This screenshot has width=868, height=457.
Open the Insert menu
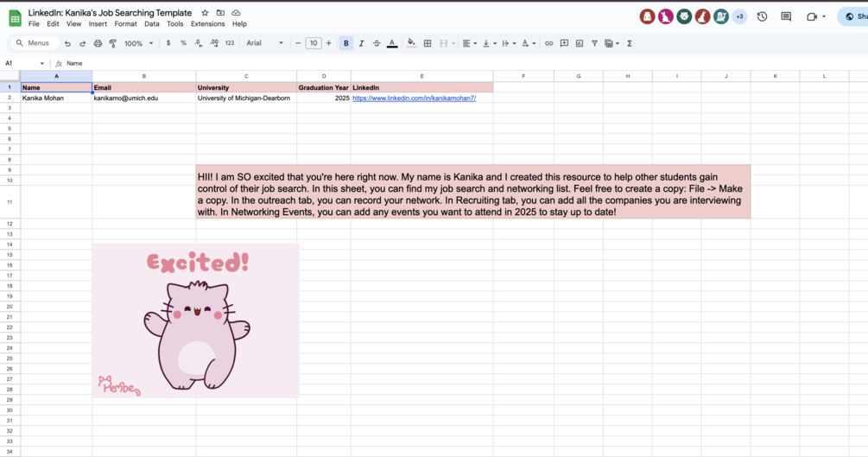coord(98,24)
